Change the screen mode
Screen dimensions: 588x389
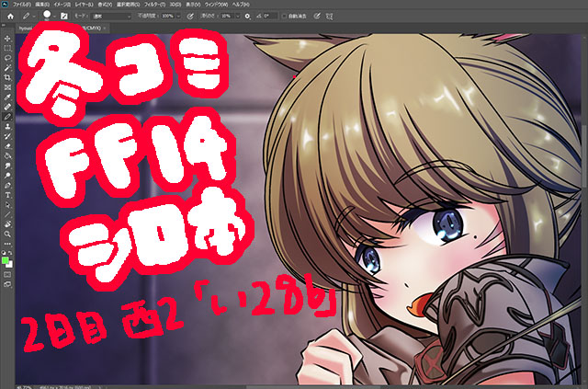(7, 284)
